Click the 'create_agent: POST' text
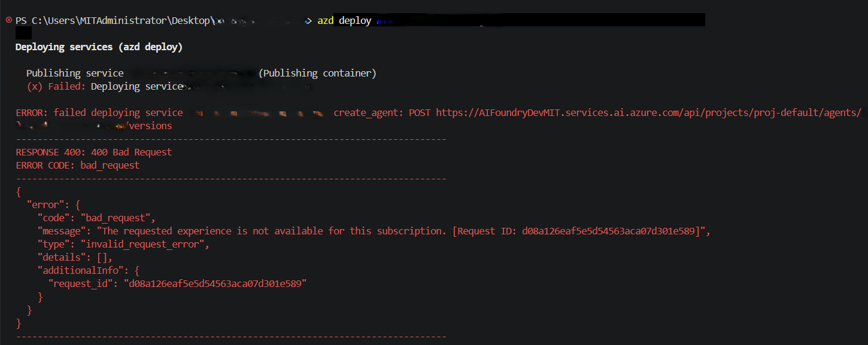 click(x=382, y=112)
